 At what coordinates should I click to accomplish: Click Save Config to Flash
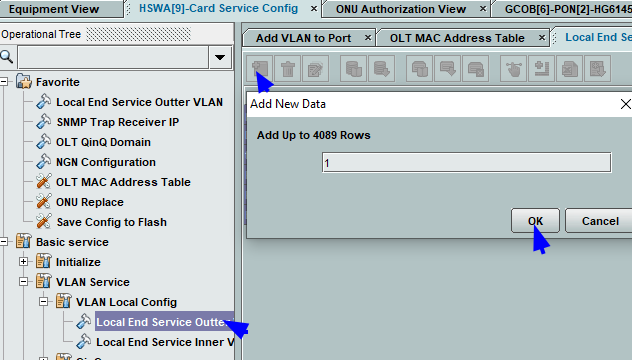point(111,222)
